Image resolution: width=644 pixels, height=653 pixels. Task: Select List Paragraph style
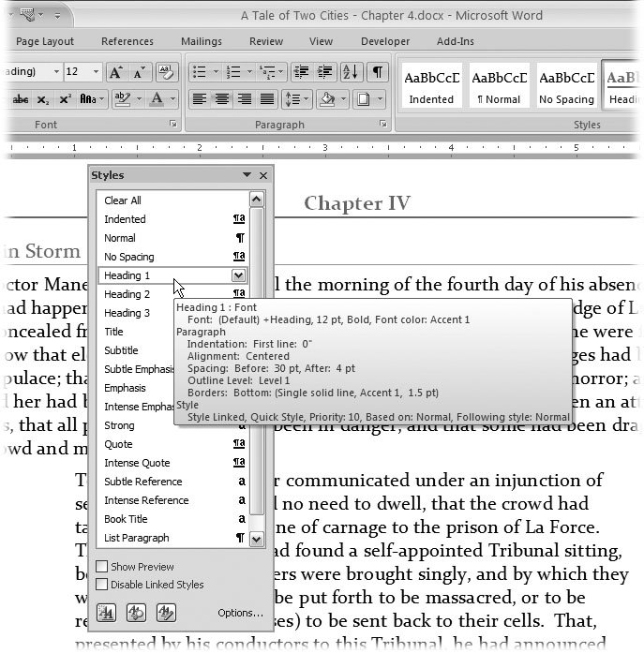pos(172,538)
